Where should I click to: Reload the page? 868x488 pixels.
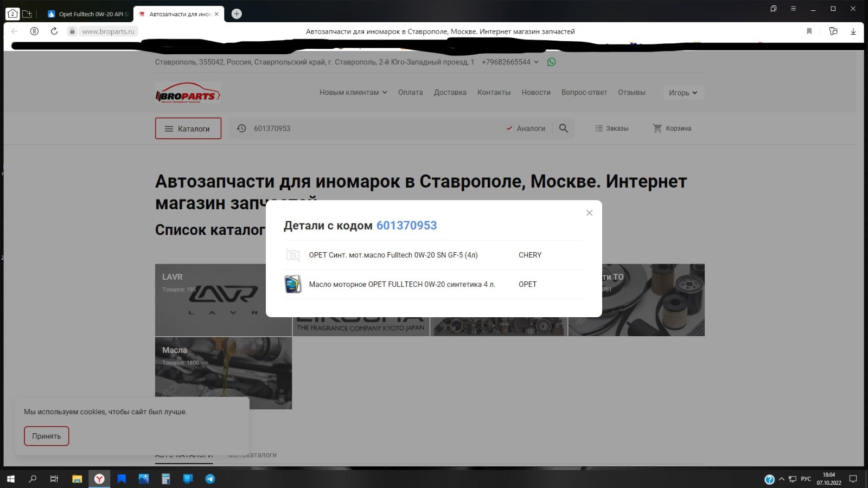[54, 31]
